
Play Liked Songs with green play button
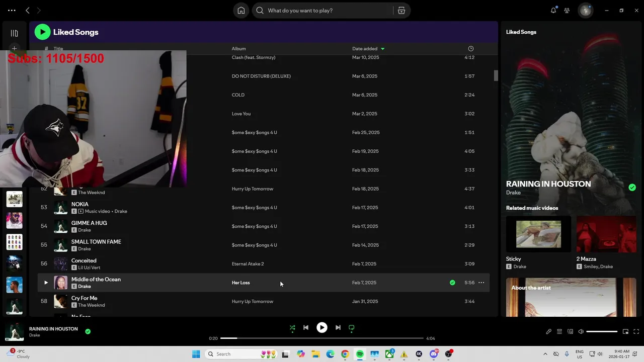click(x=42, y=32)
